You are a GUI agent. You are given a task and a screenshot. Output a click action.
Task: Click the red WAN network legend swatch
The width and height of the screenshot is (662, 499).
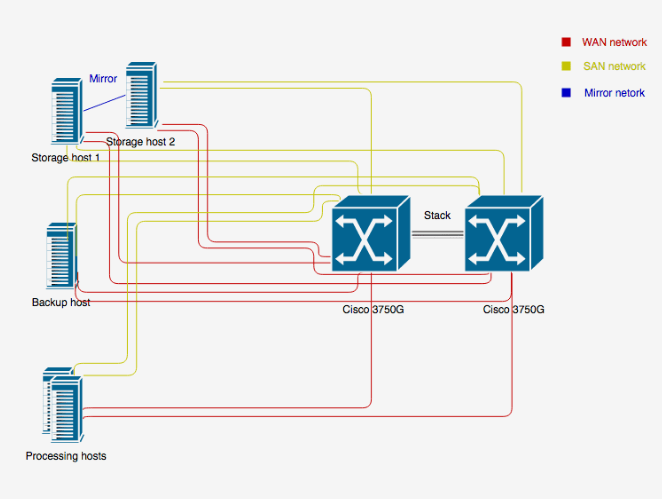tap(566, 42)
